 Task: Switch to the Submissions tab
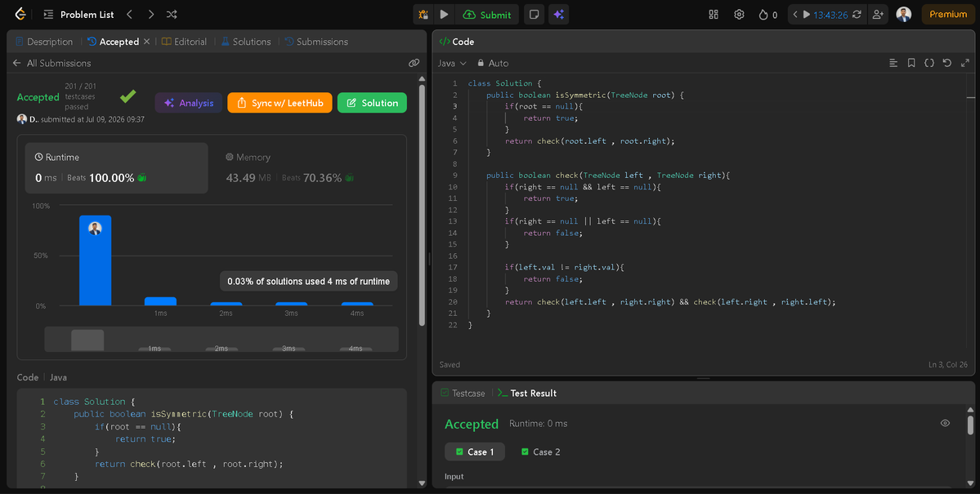pos(316,42)
